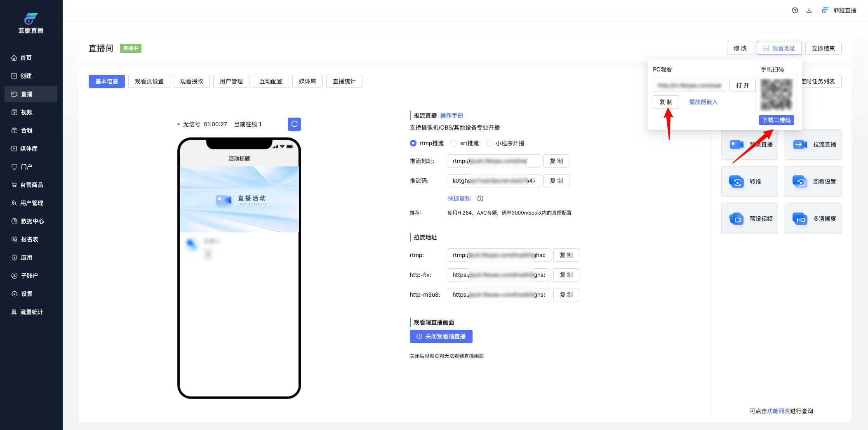Image resolution: width=868 pixels, height=430 pixels.
Task: Open the 回看设置 feature icon
Action: (x=800, y=182)
